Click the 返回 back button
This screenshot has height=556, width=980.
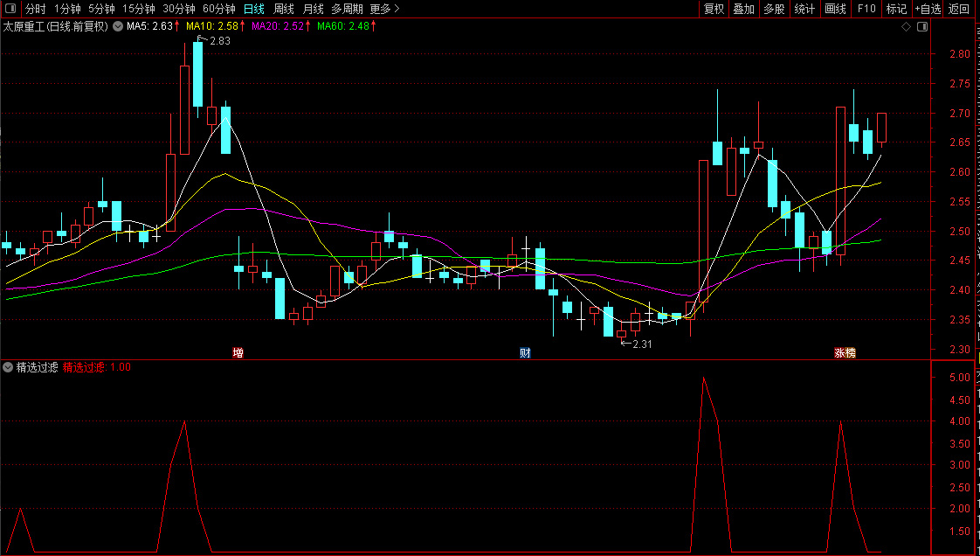pyautogui.click(x=959, y=9)
